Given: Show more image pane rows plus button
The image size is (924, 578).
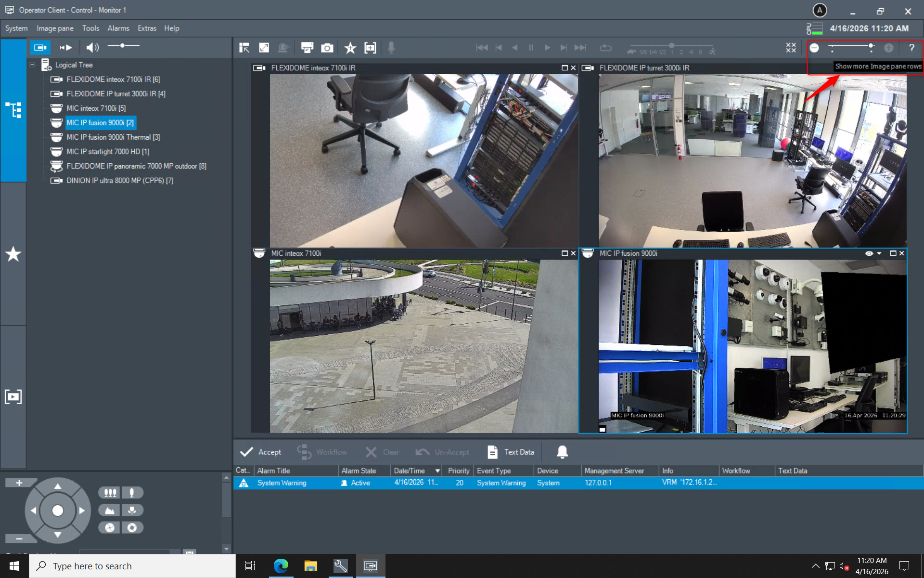Looking at the screenshot, I should coord(889,48).
